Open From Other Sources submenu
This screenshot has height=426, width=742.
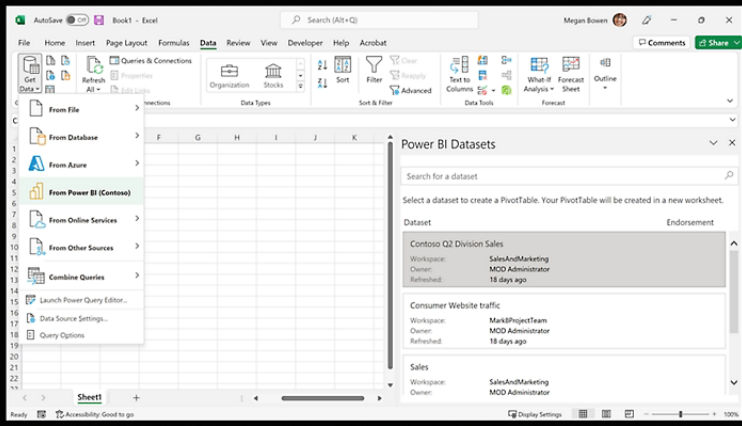click(81, 247)
